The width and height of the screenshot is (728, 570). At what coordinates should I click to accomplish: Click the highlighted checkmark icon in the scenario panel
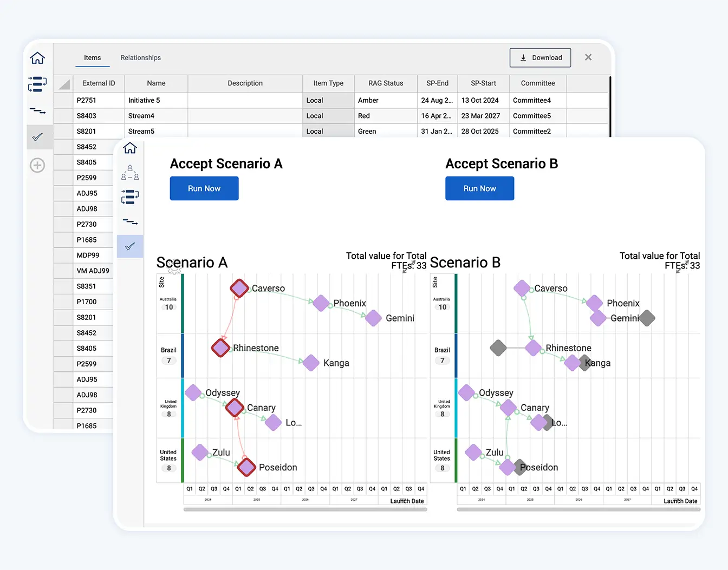[x=130, y=246]
